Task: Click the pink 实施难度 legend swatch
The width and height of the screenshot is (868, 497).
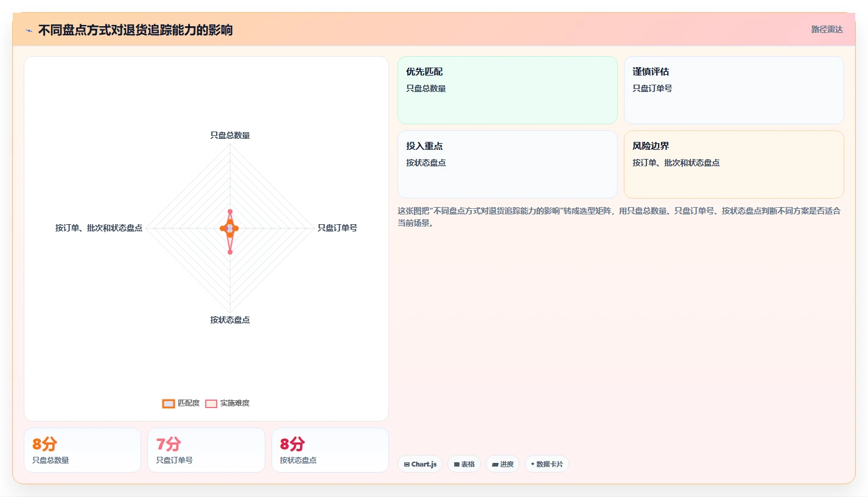Action: click(x=211, y=403)
